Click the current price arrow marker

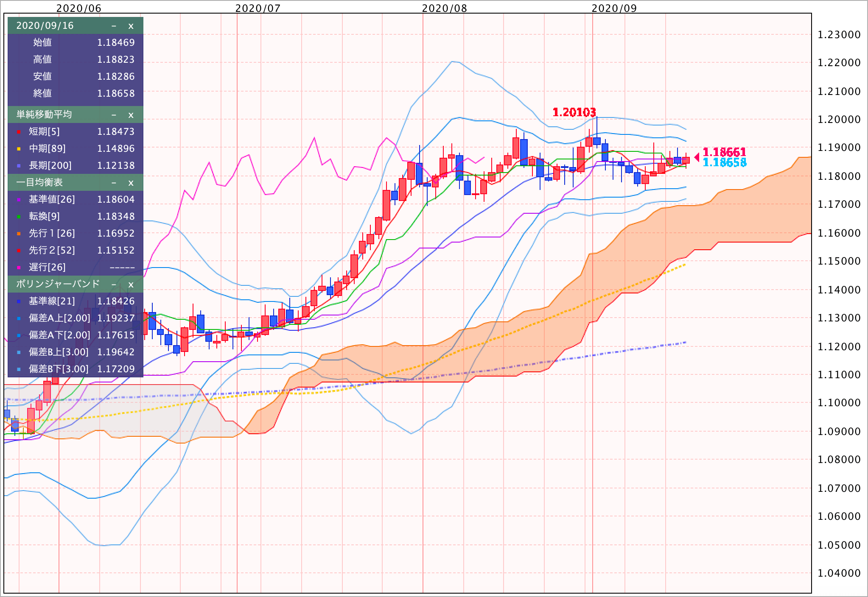[697, 158]
